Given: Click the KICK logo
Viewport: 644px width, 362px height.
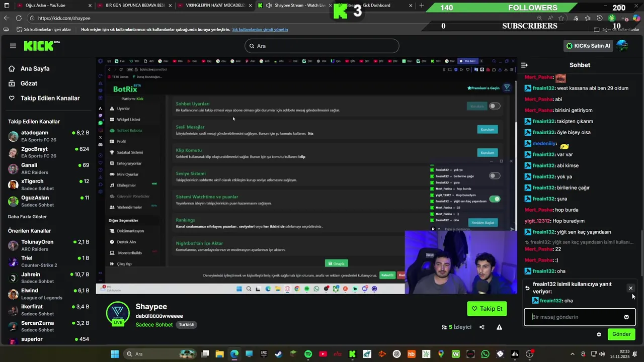Looking at the screenshot, I should tap(41, 46).
